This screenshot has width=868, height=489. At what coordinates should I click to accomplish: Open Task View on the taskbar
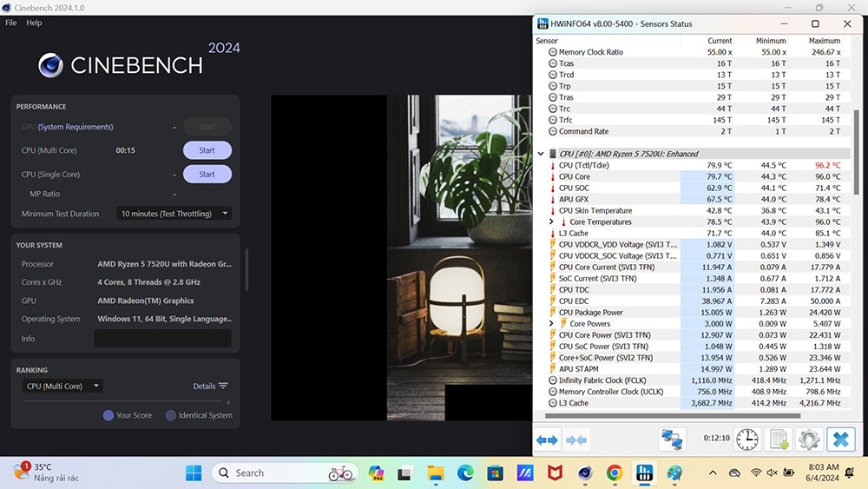coord(404,473)
